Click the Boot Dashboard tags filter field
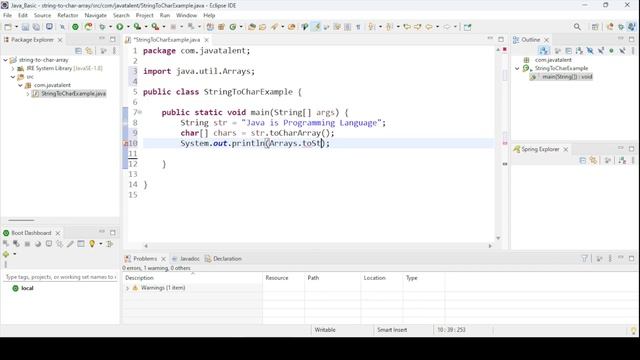Image resolution: width=640 pixels, height=360 pixels. click(x=60, y=277)
